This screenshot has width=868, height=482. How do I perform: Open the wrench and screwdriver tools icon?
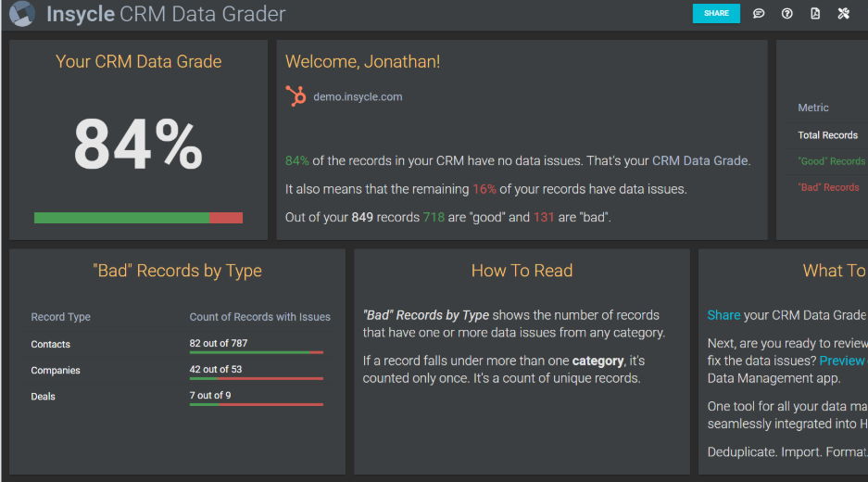pos(844,14)
